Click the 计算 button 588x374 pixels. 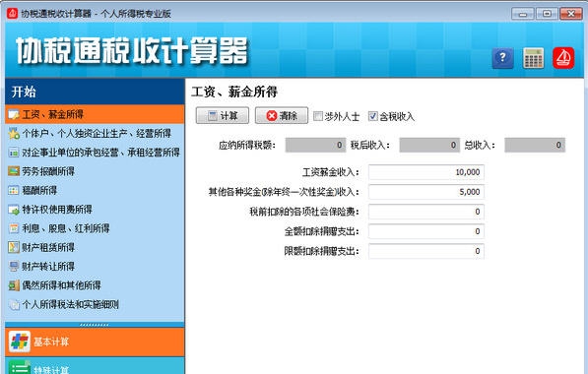click(222, 116)
